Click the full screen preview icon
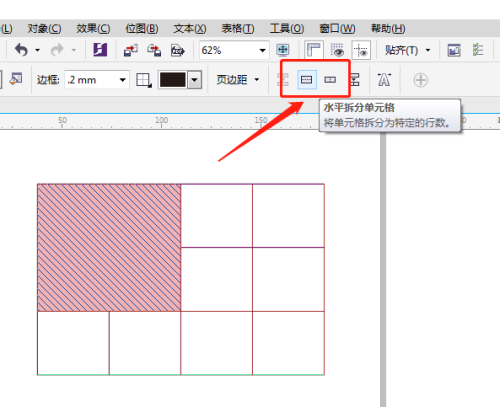The width and height of the screenshot is (500, 407). (283, 50)
